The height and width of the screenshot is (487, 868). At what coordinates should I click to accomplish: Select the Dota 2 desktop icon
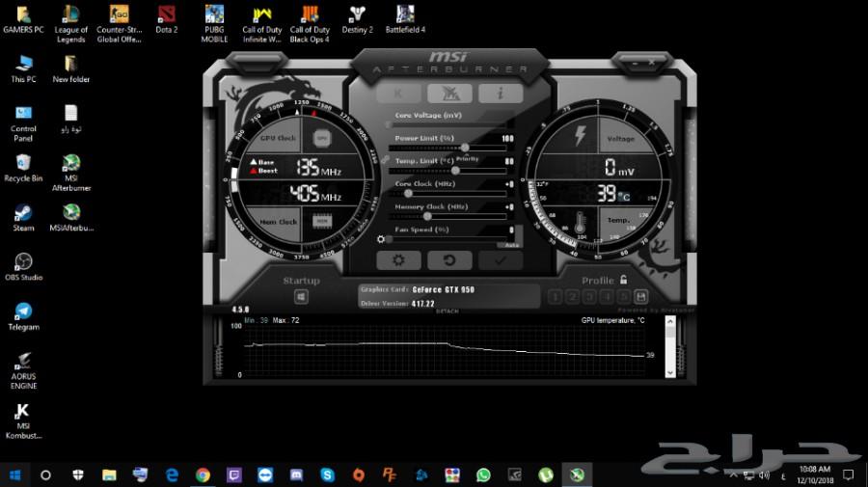[167, 19]
